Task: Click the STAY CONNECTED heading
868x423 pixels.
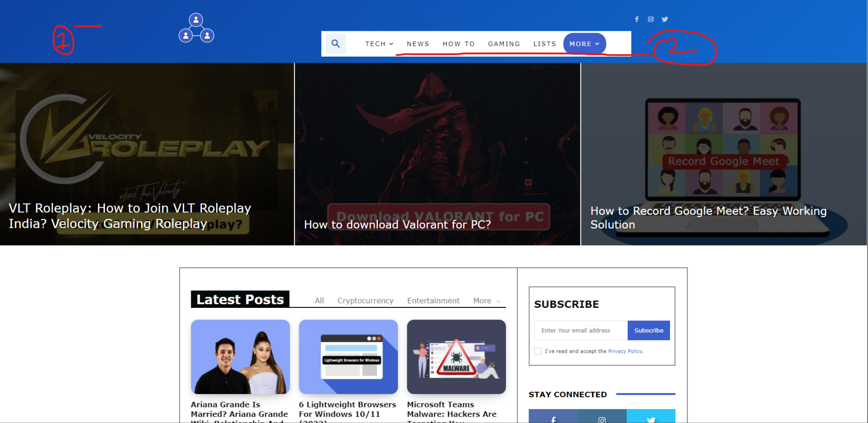Action: coord(568,394)
